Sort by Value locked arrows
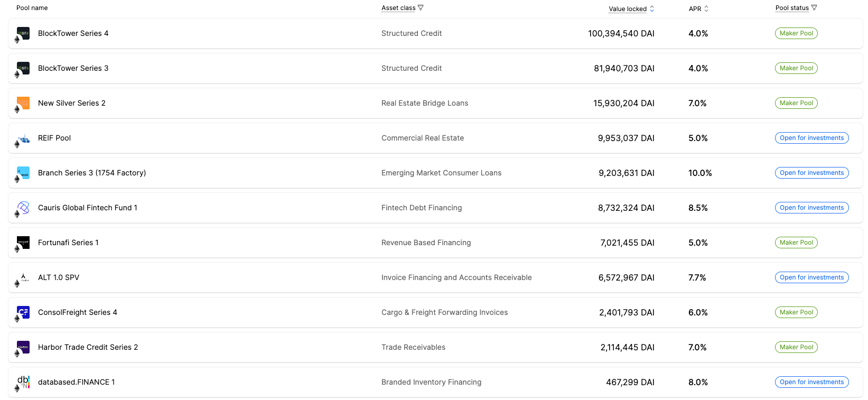 coord(652,8)
